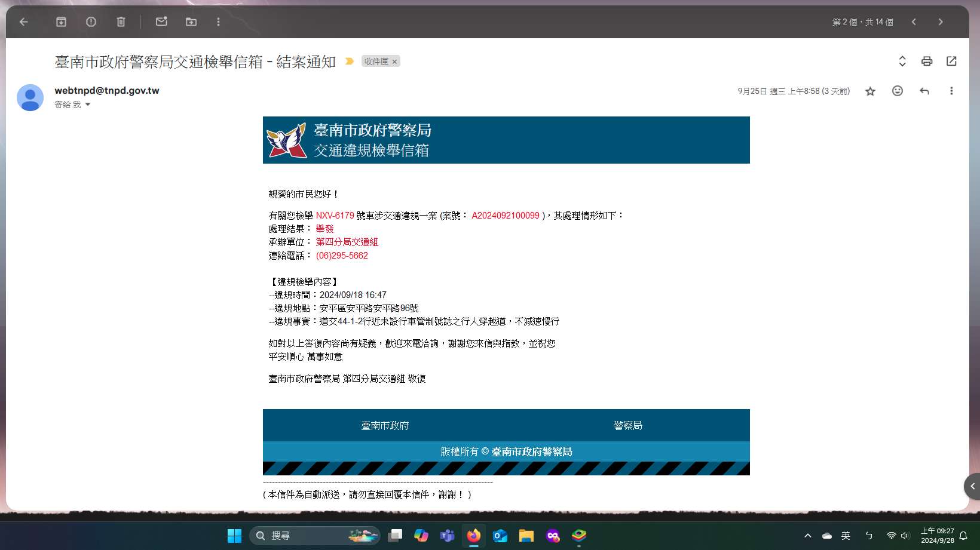The width and height of the screenshot is (980, 550).
Task: Click case number A2024092100099
Action: [506, 216]
